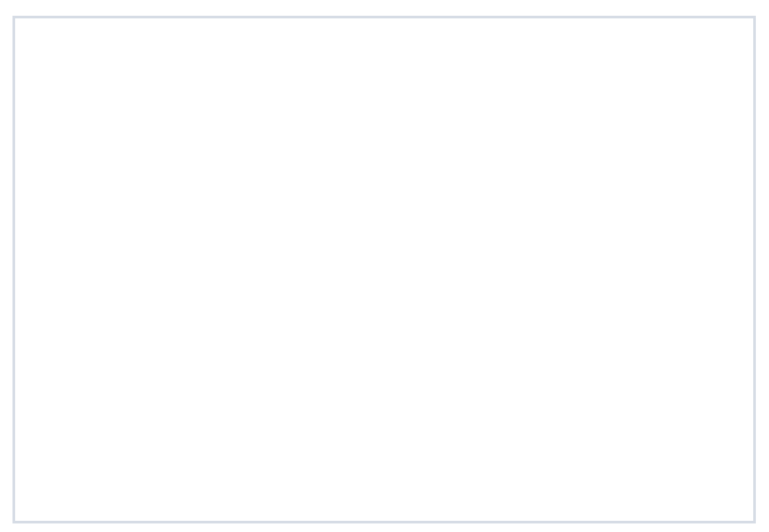Image resolution: width=769 pixels, height=532 pixels.
Task: Click the bottom-right corner of the panel frame
Action: [x=754, y=522]
